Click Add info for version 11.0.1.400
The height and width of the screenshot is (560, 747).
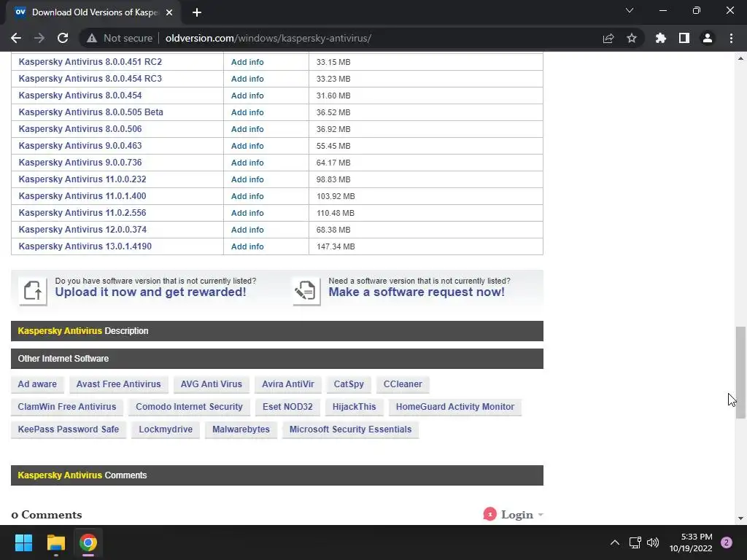click(x=247, y=196)
